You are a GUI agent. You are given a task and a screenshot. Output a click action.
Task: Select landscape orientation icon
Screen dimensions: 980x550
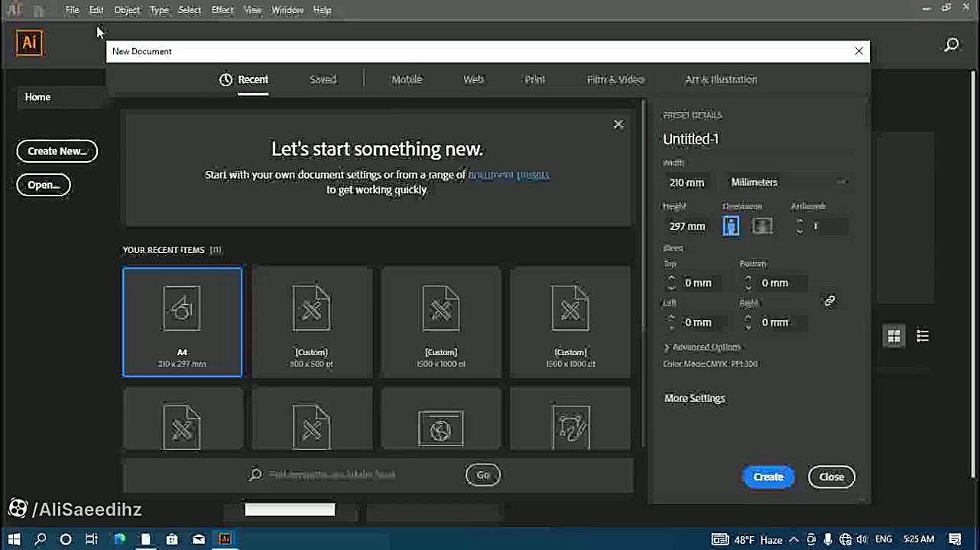[762, 226]
